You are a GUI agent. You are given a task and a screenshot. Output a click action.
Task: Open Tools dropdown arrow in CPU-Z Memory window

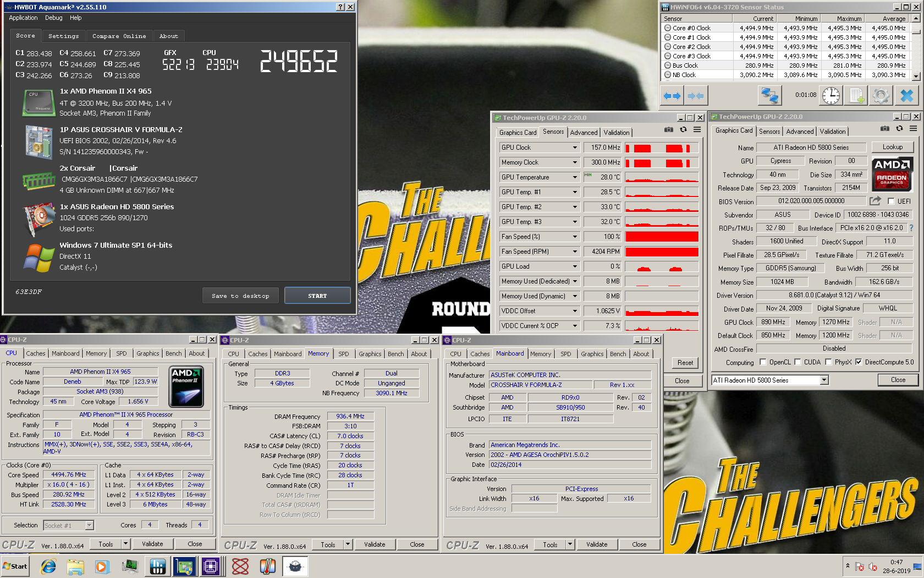pyautogui.click(x=348, y=545)
